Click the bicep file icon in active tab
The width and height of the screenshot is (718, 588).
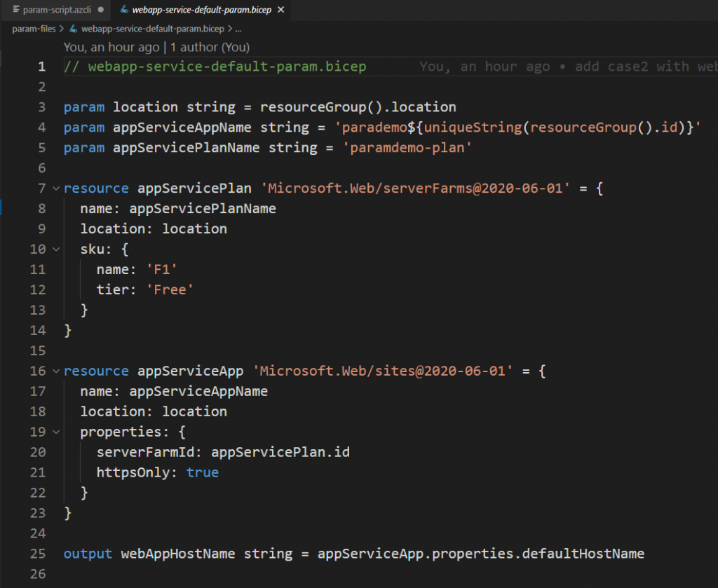click(124, 10)
